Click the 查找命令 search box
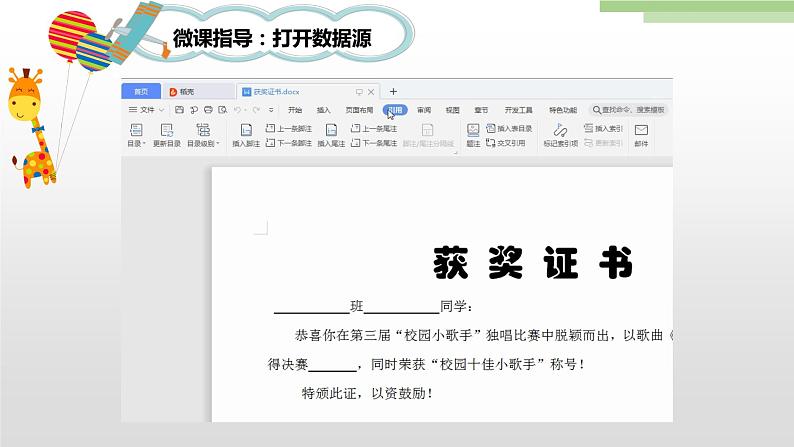794x447 pixels. click(x=632, y=110)
